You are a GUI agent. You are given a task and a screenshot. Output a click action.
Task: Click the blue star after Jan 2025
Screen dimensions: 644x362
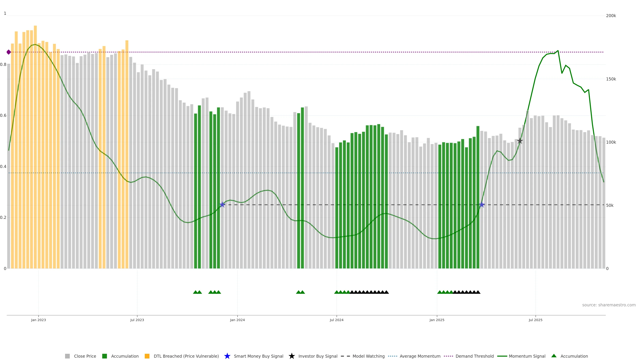point(482,205)
